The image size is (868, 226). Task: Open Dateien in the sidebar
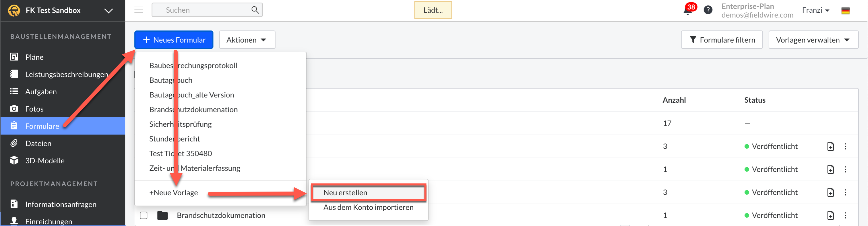click(x=38, y=143)
